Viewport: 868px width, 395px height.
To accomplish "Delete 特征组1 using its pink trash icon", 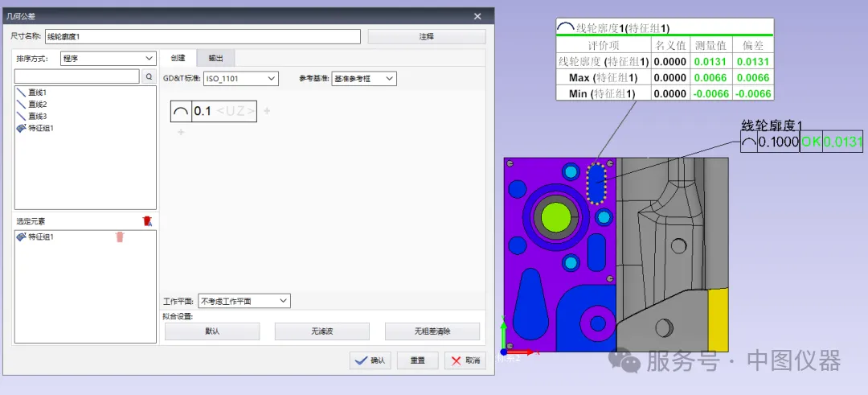I will (x=120, y=237).
